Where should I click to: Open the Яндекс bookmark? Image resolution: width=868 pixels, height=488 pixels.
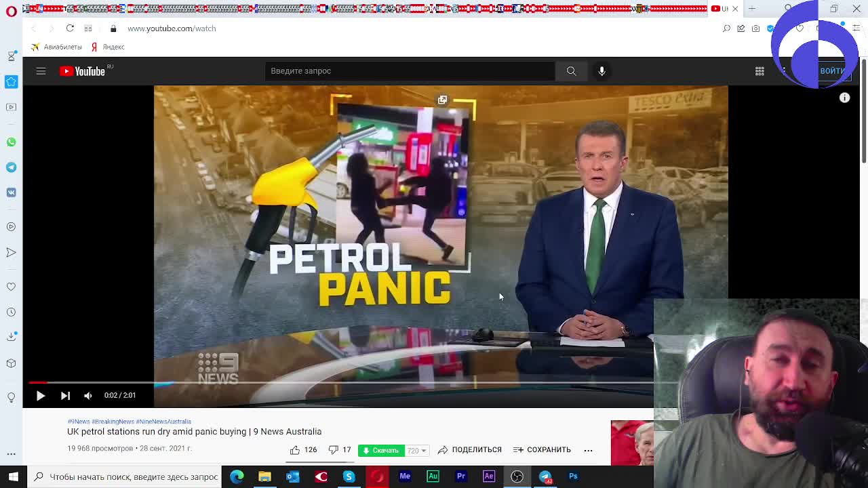pyautogui.click(x=108, y=47)
